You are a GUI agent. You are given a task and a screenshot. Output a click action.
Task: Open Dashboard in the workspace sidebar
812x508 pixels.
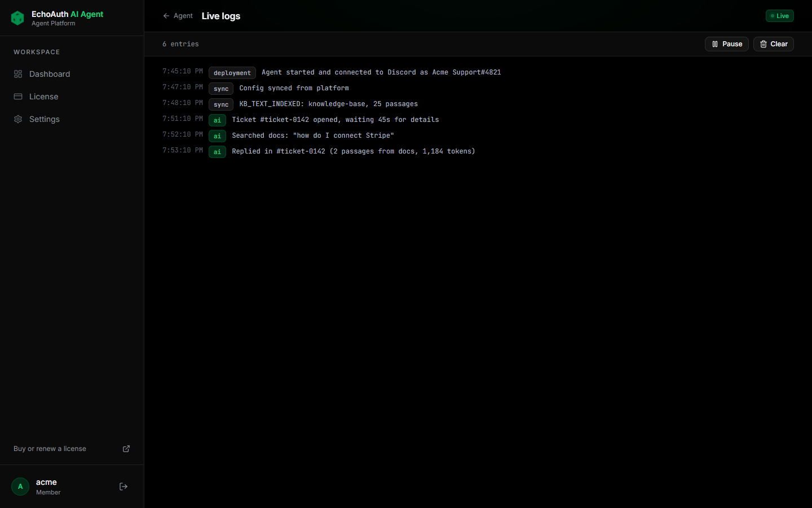click(x=72, y=74)
